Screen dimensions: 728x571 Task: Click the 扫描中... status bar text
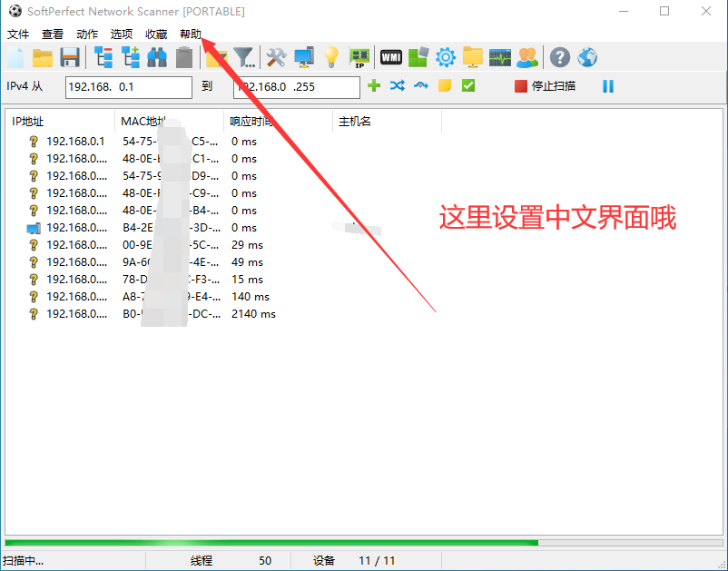point(24,561)
